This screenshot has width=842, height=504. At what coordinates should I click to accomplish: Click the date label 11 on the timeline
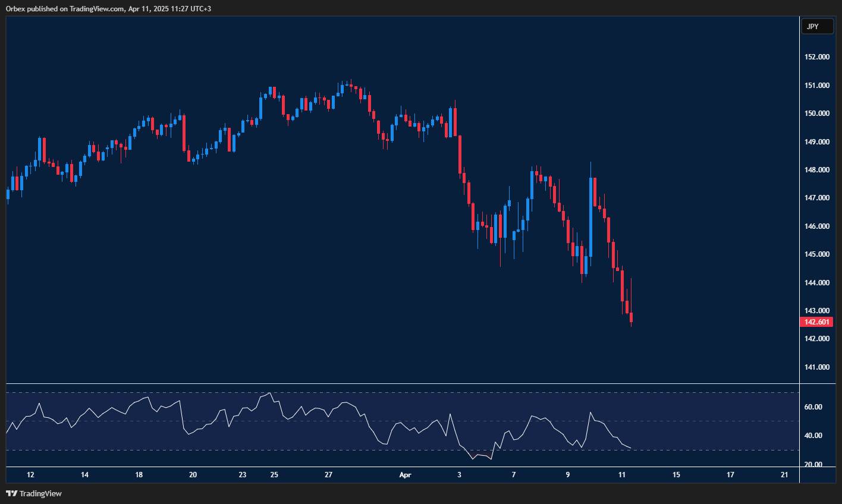(622, 475)
